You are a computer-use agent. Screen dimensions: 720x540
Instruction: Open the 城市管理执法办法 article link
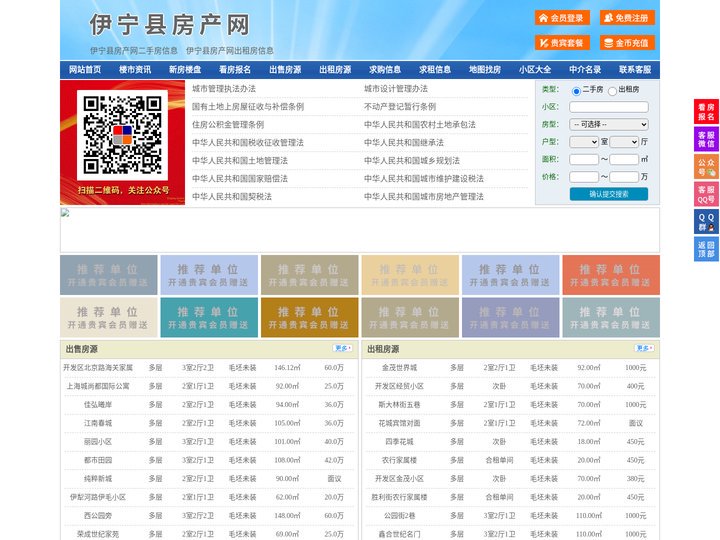[x=224, y=89]
